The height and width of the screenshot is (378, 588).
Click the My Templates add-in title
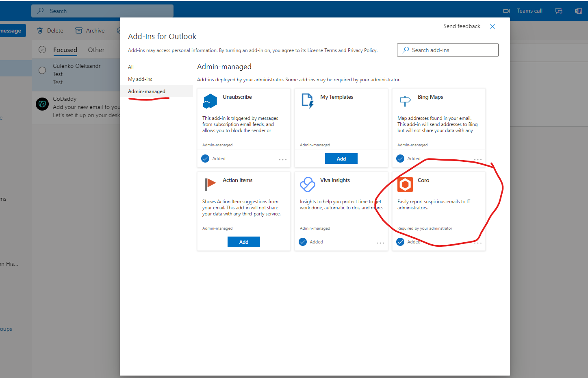(337, 97)
